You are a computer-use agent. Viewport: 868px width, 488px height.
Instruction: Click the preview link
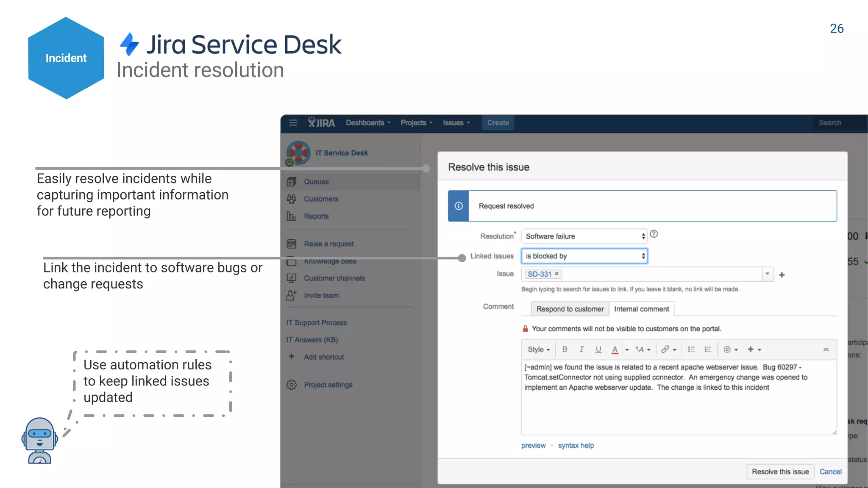coord(533,446)
